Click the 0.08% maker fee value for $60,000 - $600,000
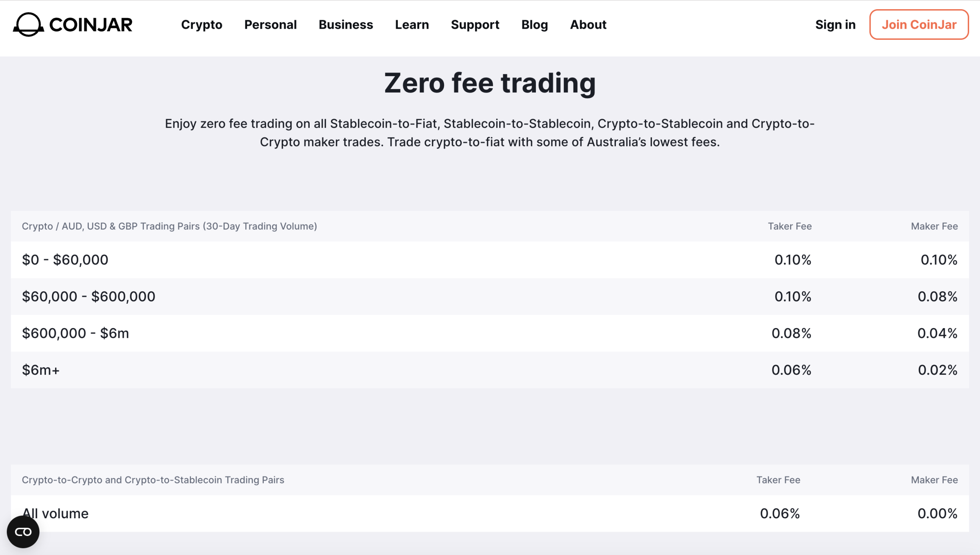Viewport: 980px width, 555px height. click(x=938, y=296)
